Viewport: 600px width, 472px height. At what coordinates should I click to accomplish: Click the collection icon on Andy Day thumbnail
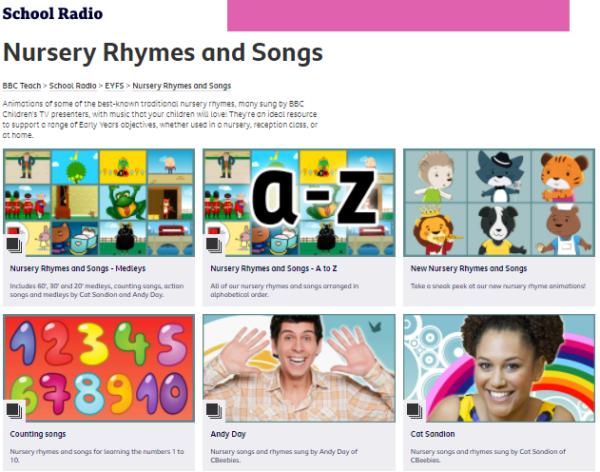coord(214,411)
